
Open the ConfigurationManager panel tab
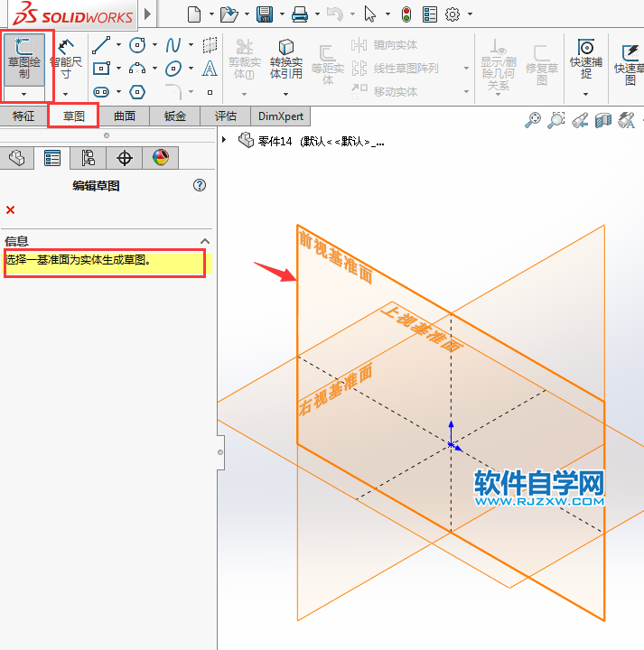88,158
